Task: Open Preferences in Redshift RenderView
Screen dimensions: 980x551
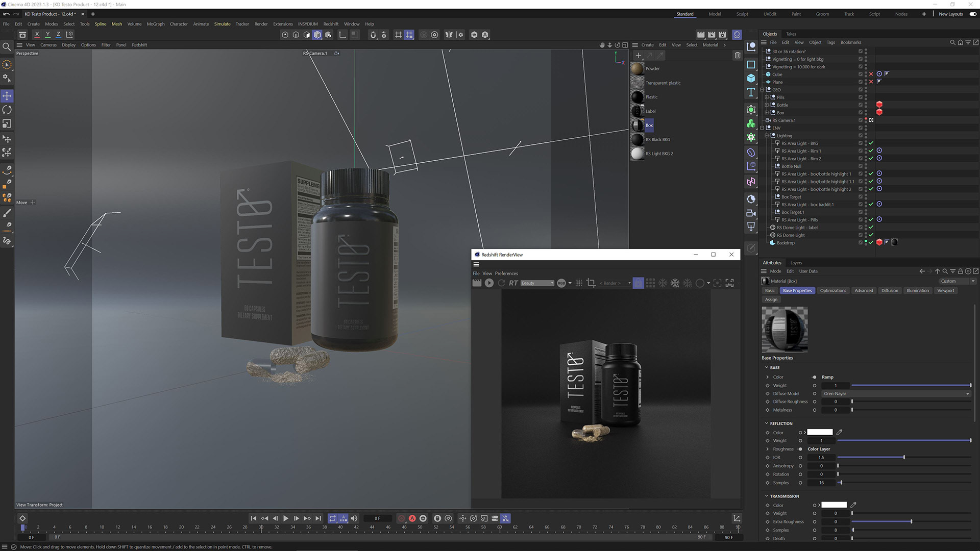Action: pyautogui.click(x=506, y=273)
